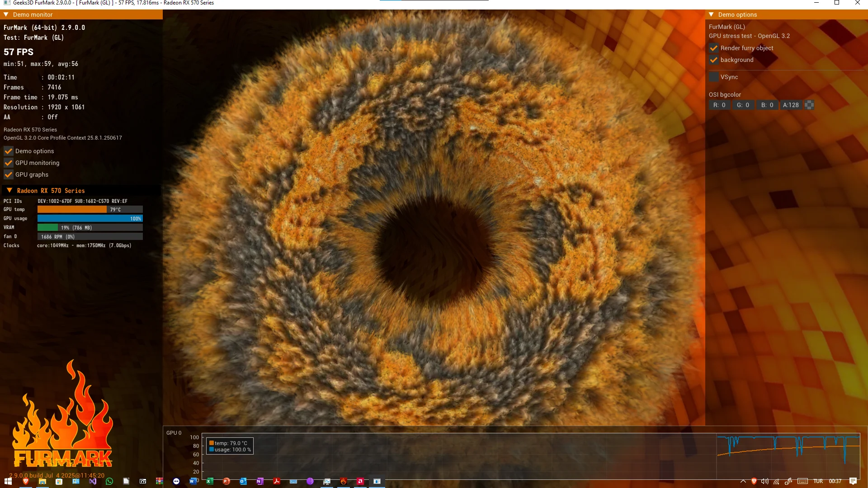Open the Brave browser taskbar icon
This screenshot has height=488, width=868.
point(26,481)
